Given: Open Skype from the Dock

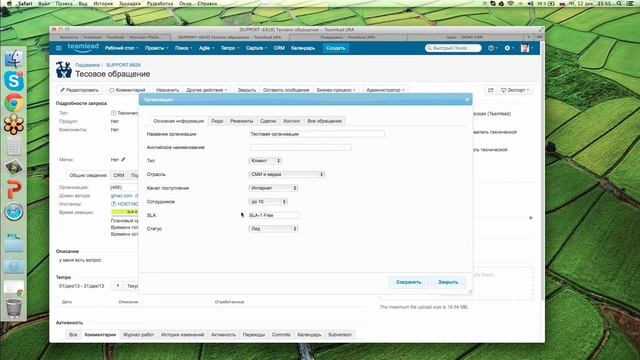Looking at the screenshot, I should pyautogui.click(x=14, y=81).
